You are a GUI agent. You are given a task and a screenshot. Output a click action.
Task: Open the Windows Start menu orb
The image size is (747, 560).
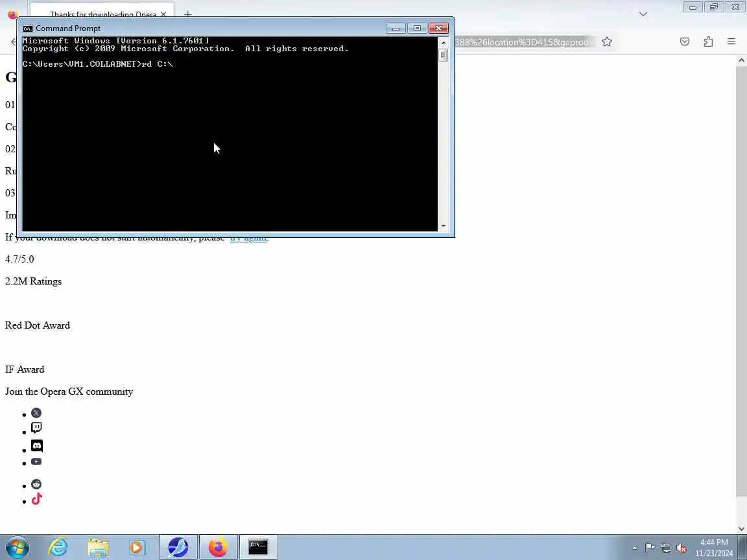(x=18, y=547)
